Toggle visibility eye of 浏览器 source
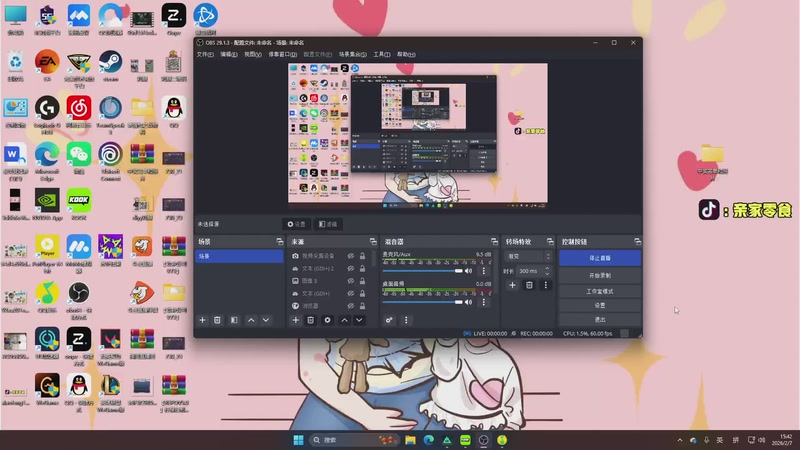Viewport: 800px width, 450px height. point(351,306)
